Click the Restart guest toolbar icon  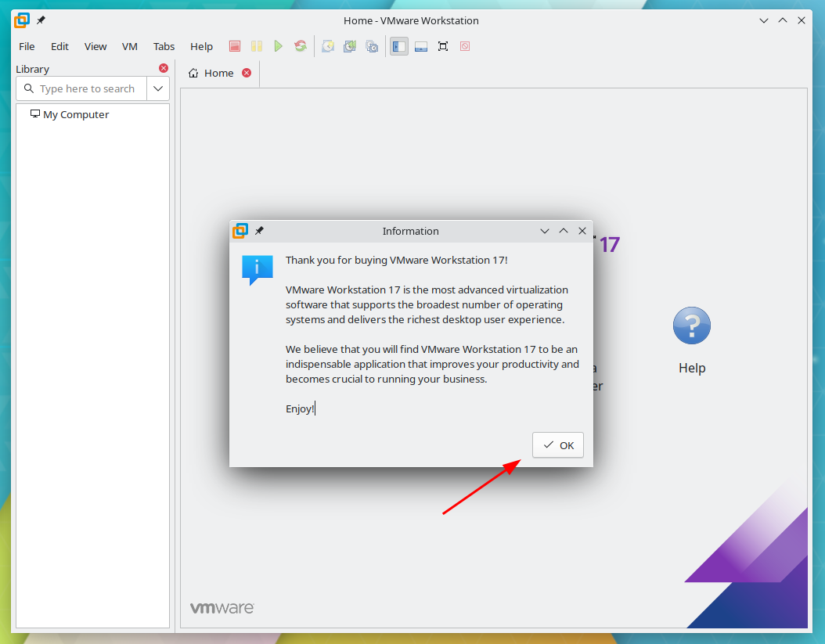click(301, 47)
